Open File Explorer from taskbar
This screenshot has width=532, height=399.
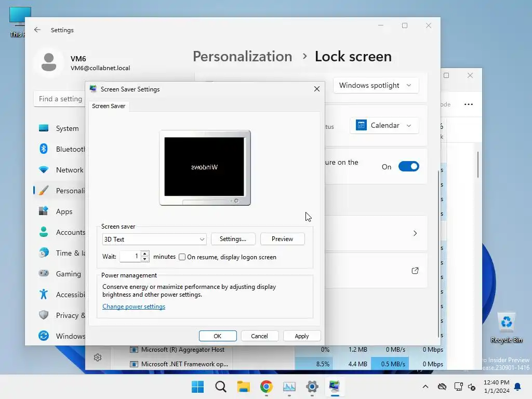[243, 387]
